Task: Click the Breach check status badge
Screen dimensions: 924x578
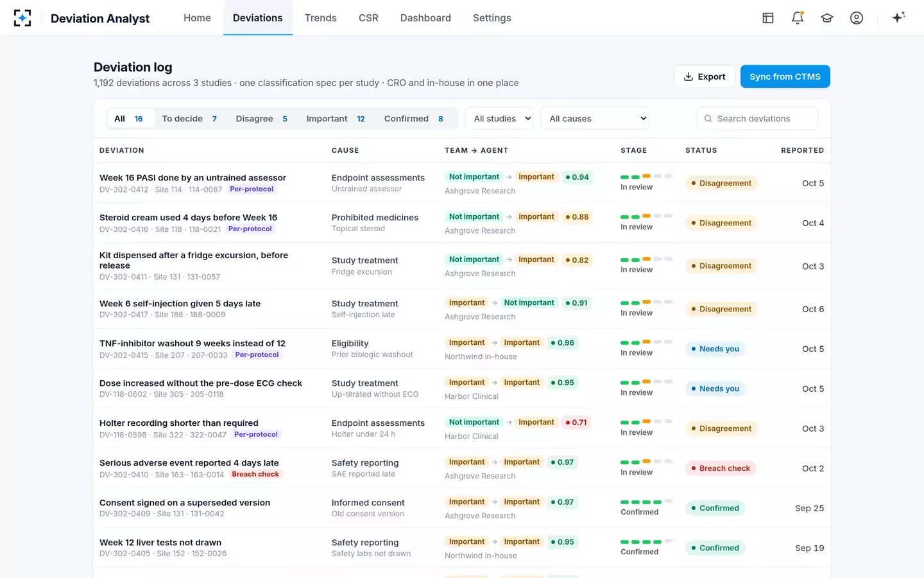Action: tap(721, 468)
